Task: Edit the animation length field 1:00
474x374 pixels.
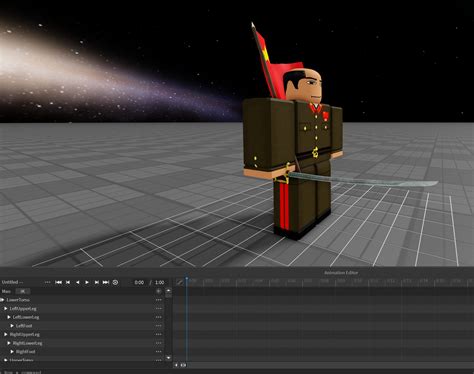Action: pyautogui.click(x=160, y=282)
